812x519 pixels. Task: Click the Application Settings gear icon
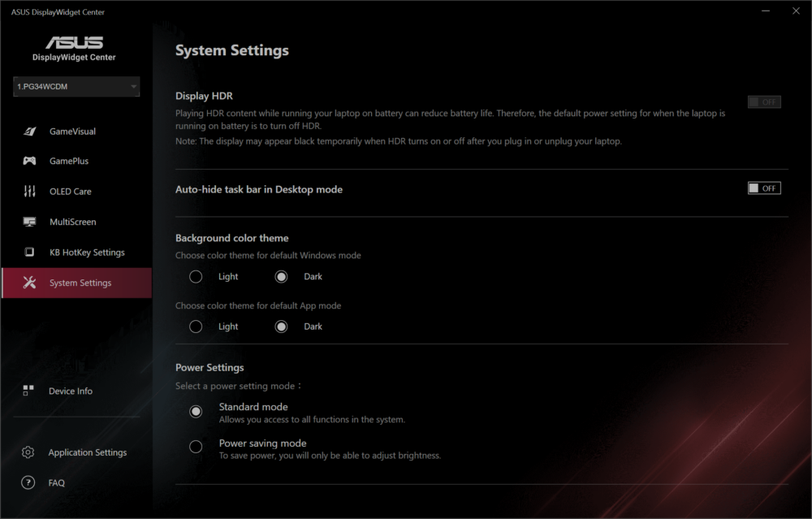coord(28,452)
